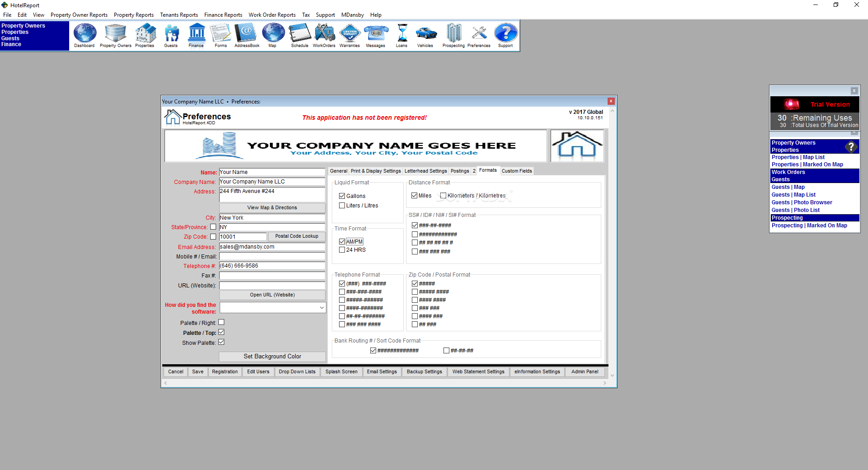
Task: Toggle the Show Palette checkbox
Action: (222, 342)
